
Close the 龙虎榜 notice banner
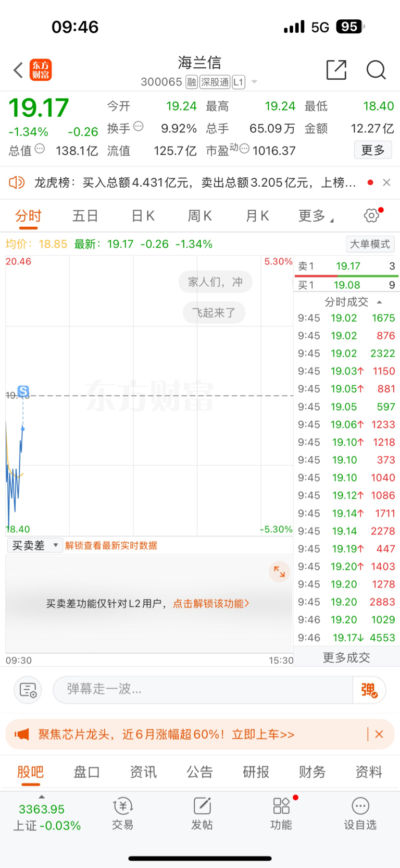click(x=386, y=182)
